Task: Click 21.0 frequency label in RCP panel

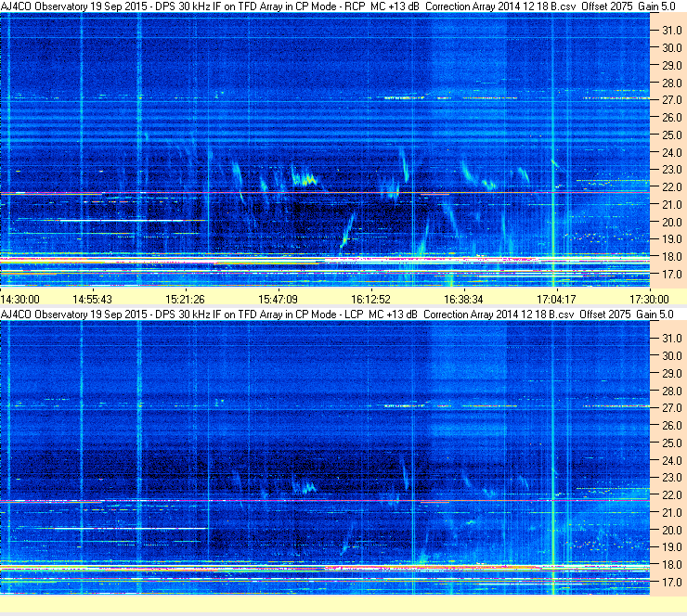Action: click(x=672, y=205)
